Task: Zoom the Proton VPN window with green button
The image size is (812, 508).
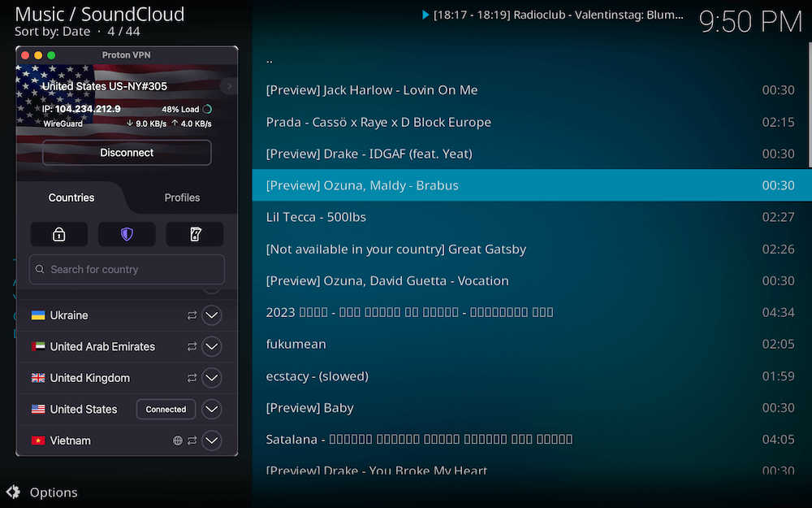Action: [x=51, y=55]
